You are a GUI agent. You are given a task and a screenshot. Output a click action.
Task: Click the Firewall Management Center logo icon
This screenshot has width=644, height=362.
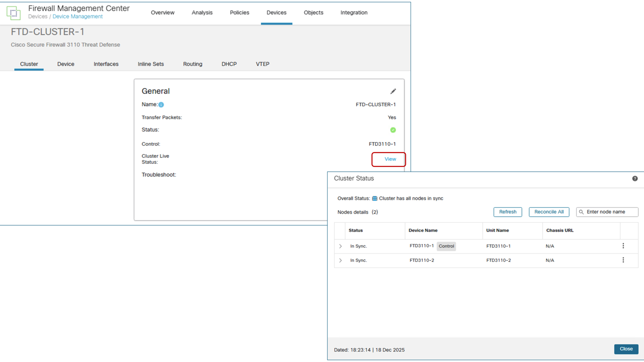click(13, 13)
